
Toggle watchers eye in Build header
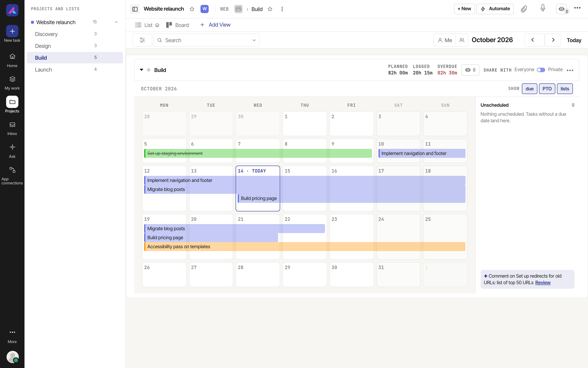470,70
